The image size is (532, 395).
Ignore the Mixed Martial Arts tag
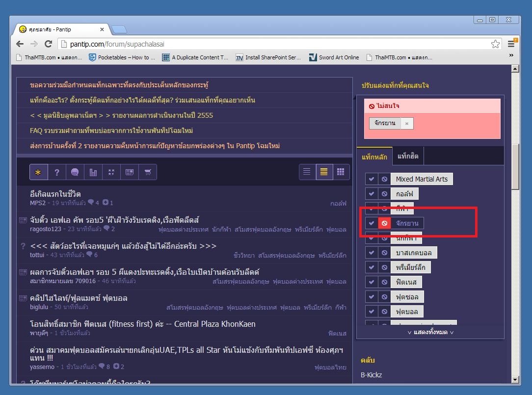pos(384,179)
